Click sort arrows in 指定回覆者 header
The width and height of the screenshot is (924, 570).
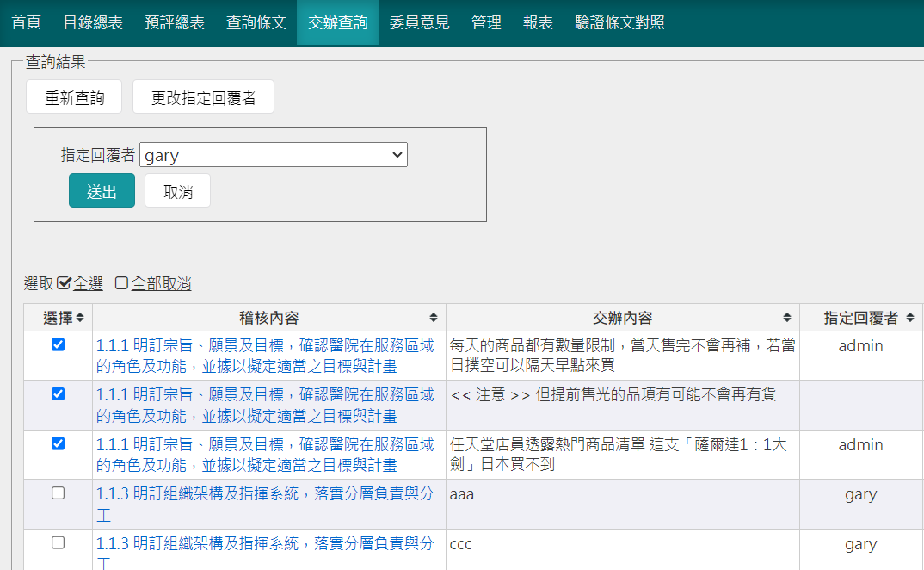[910, 318]
